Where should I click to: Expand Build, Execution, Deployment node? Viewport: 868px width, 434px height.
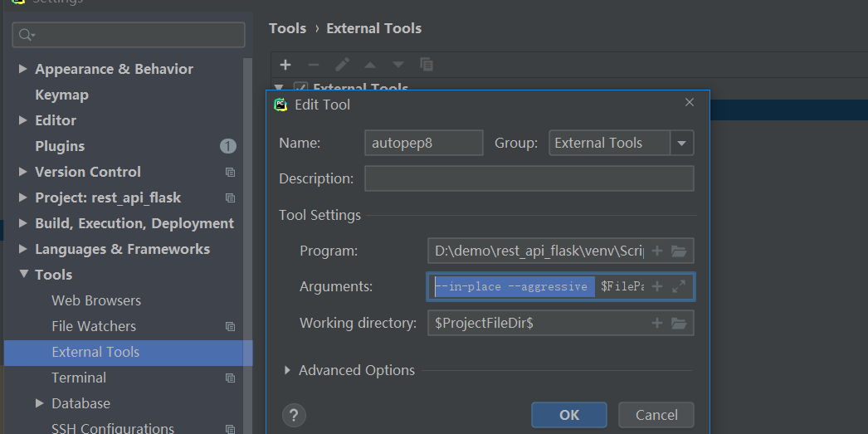(22, 223)
